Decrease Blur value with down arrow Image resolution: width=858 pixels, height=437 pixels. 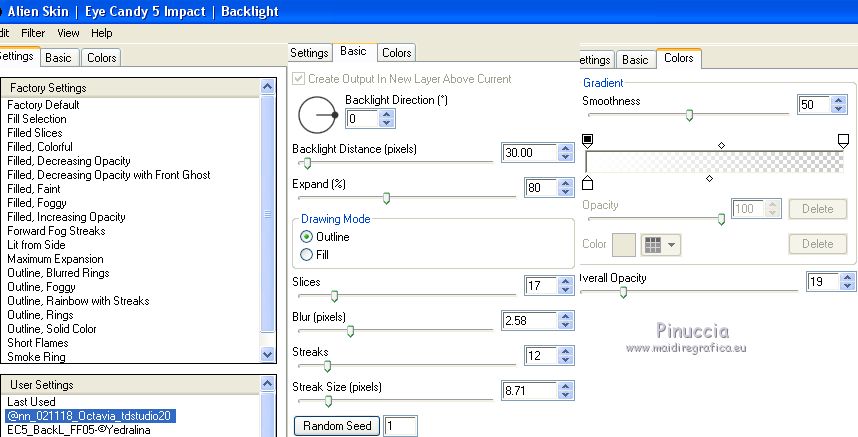(566, 325)
